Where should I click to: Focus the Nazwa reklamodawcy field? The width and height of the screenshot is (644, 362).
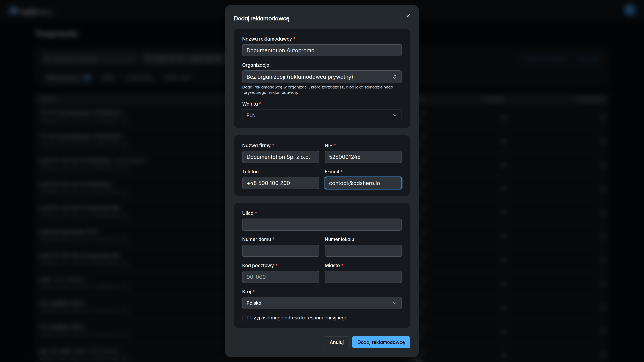[x=322, y=50]
